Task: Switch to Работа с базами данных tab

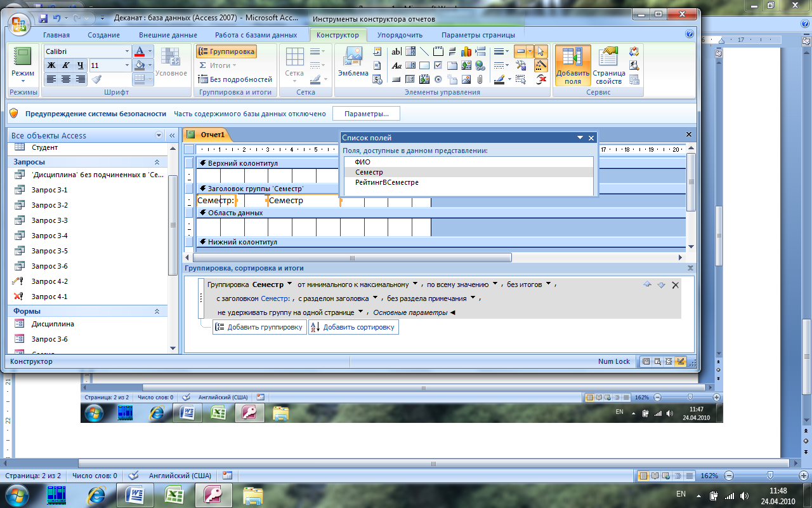Action: pos(256,35)
